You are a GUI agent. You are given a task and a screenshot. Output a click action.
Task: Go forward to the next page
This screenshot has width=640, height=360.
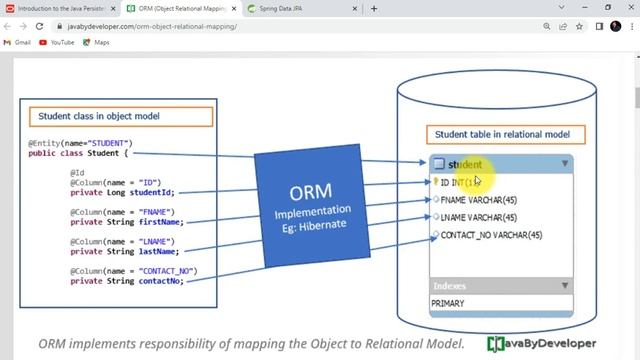click(x=23, y=27)
